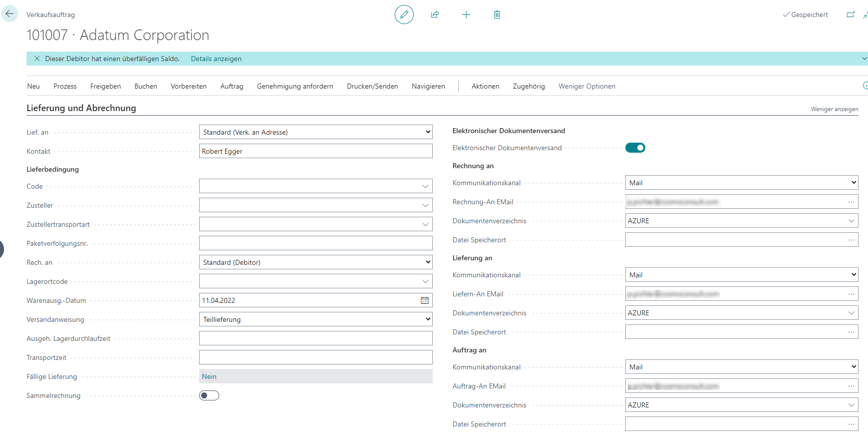Enable the Sammelrechnung toggle
The image size is (868, 445).
tap(209, 395)
